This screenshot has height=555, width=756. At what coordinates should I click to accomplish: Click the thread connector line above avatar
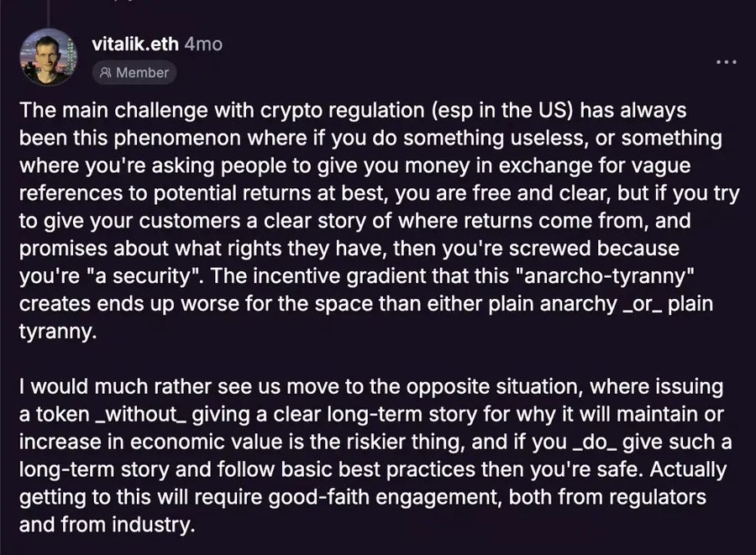tap(51, 8)
